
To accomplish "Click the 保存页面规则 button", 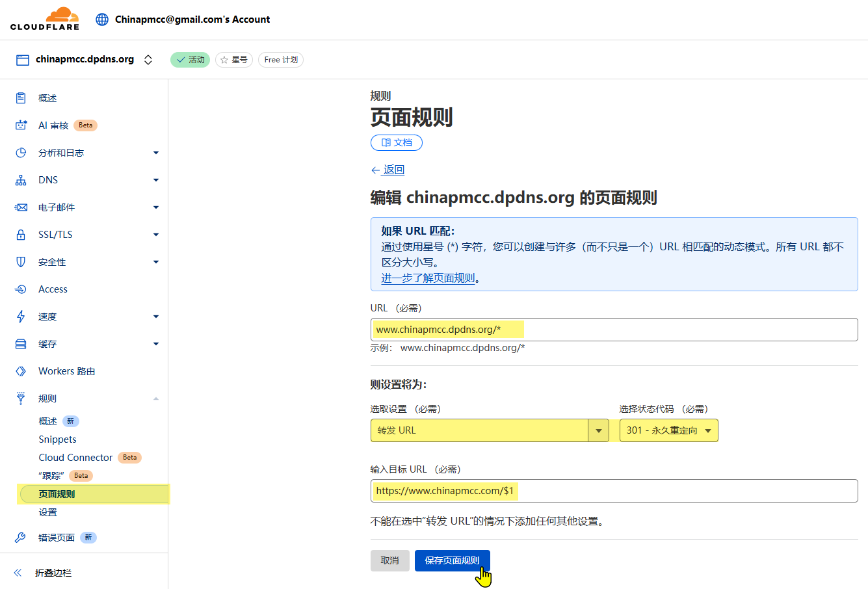I will (x=452, y=560).
